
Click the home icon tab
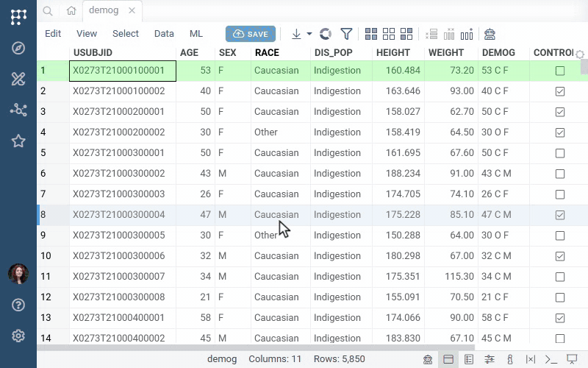71,10
